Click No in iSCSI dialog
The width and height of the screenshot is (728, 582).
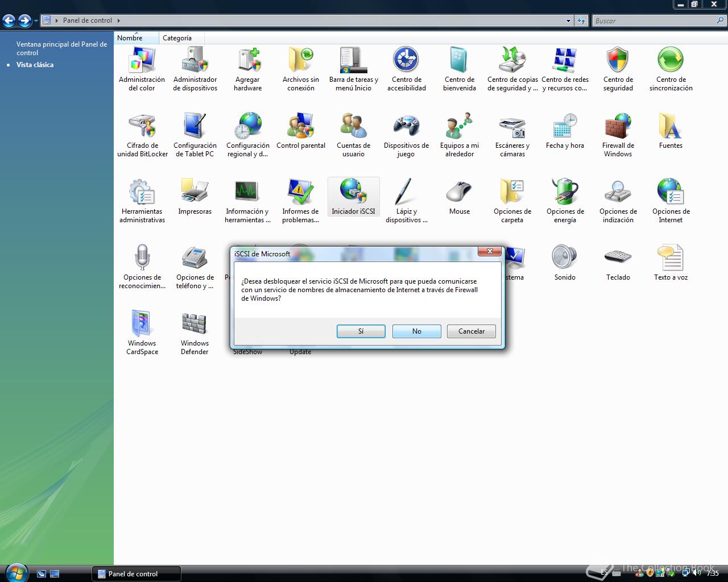[x=417, y=331]
